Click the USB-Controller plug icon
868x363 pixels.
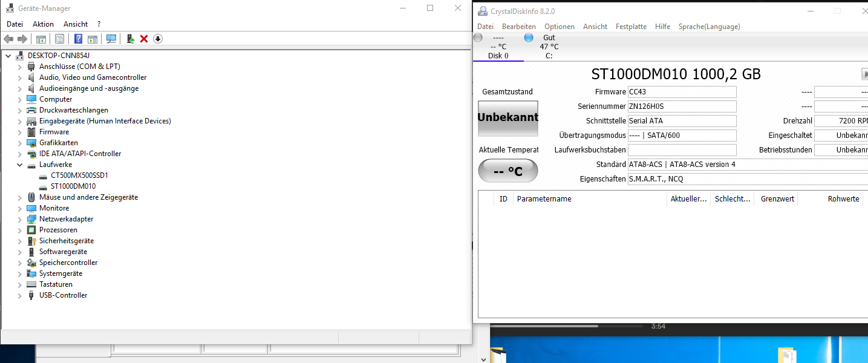tap(31, 295)
